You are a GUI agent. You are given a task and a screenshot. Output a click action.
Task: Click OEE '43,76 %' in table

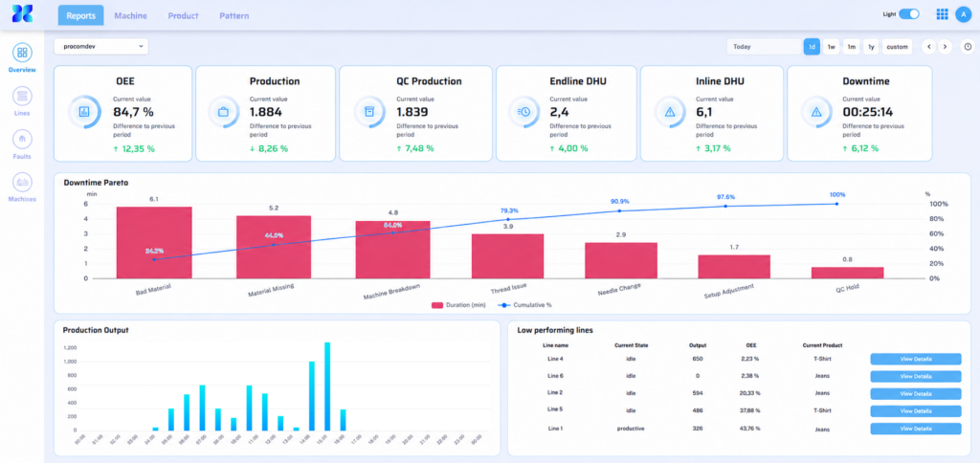(752, 429)
